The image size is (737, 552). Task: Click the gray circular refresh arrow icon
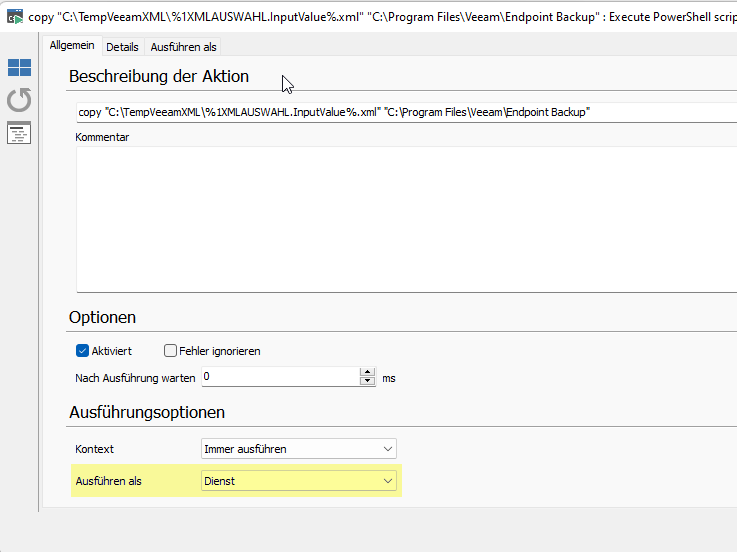coord(19,100)
